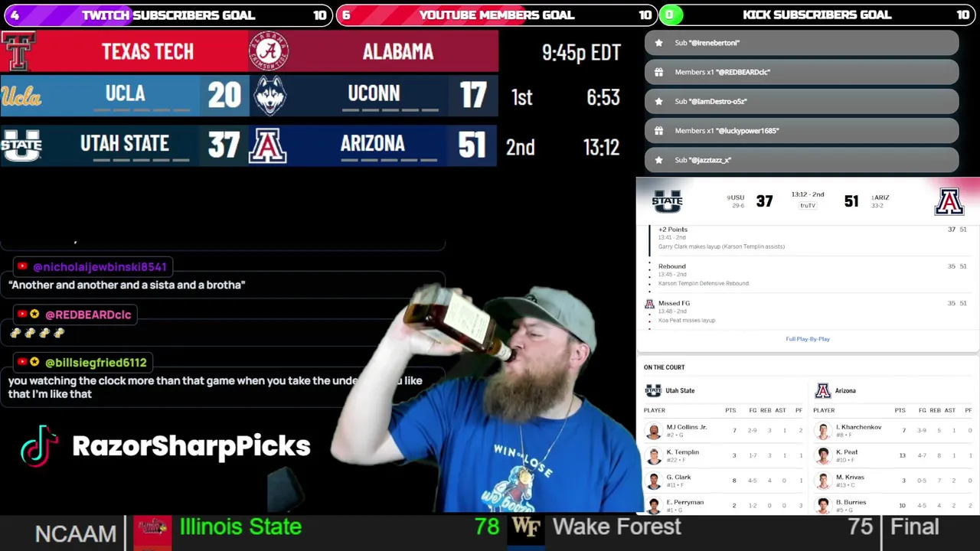Viewport: 980px width, 551px height.
Task: Click the gift icon beside @REDBEARDclc membership
Action: (x=658, y=72)
